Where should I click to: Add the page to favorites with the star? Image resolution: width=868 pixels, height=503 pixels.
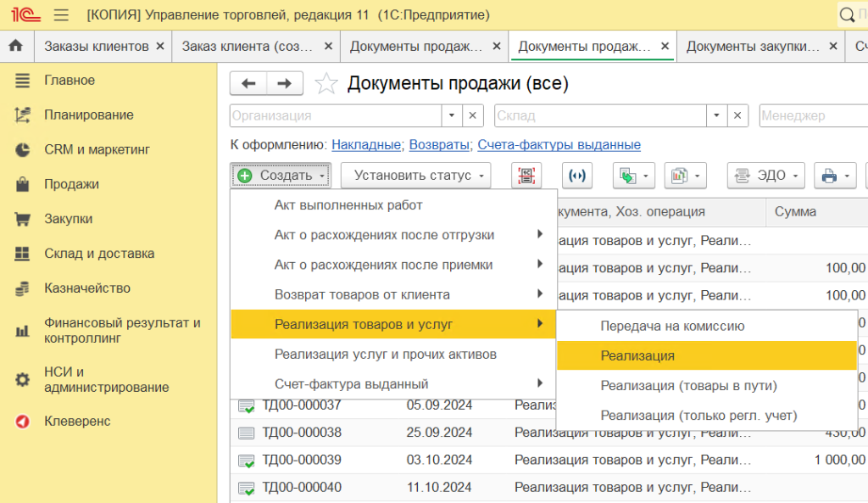point(326,84)
